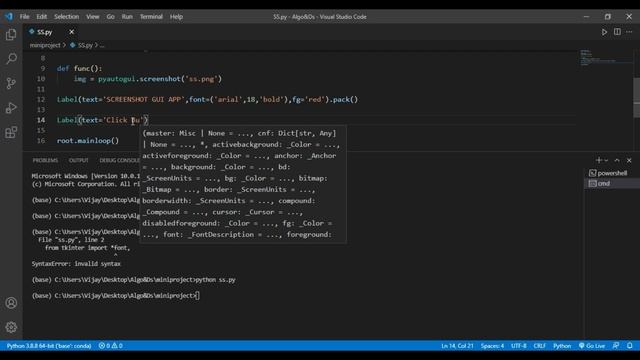This screenshot has width=640, height=360.
Task: Click the terminal prompt input line
Action: [x=116, y=296]
